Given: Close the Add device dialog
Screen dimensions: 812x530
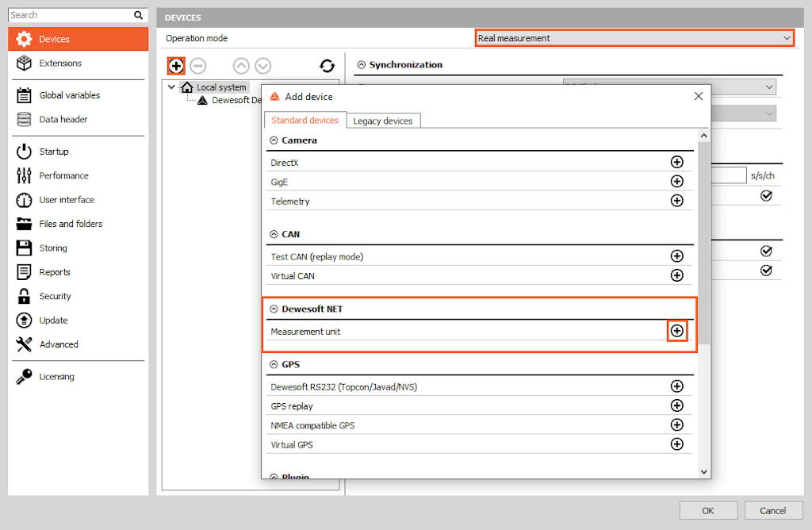Looking at the screenshot, I should click(699, 96).
